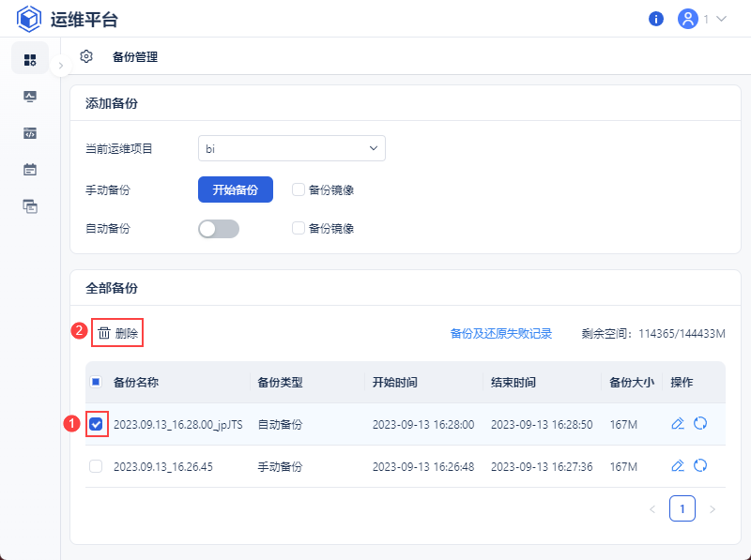The height and width of the screenshot is (560, 751).
Task: Click start time 2023-09-13 16:28:00
Action: click(423, 425)
